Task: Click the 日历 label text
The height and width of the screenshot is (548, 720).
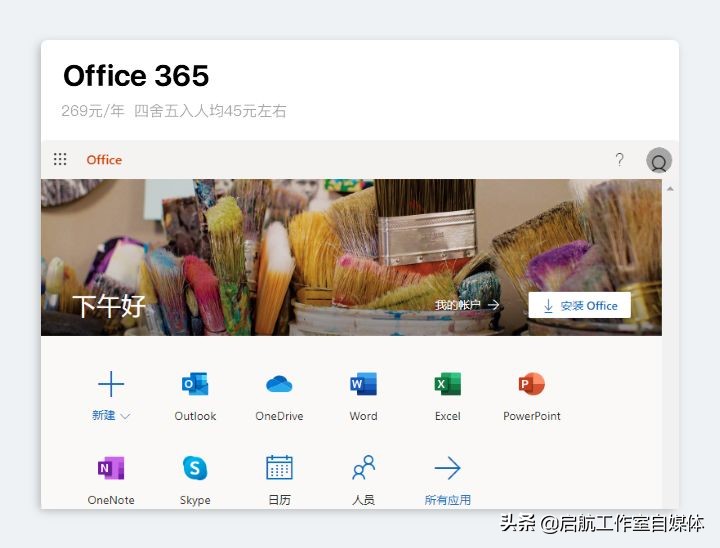Action: 279,500
